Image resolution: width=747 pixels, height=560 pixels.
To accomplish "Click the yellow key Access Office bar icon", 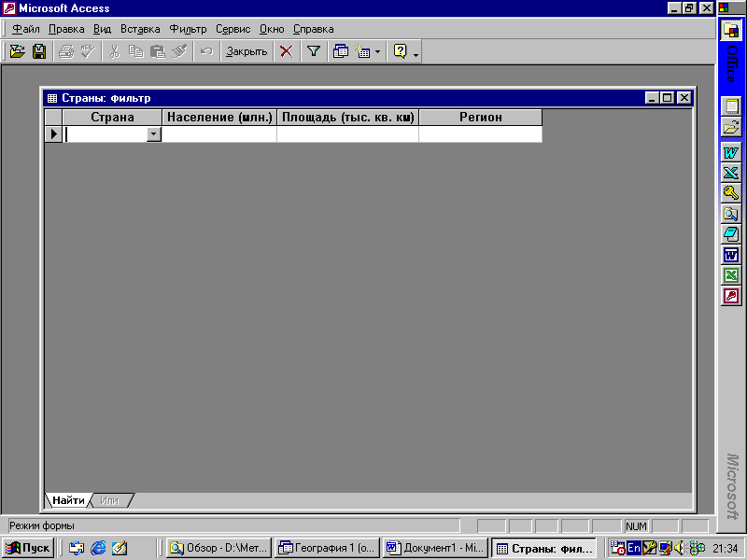I will (731, 193).
